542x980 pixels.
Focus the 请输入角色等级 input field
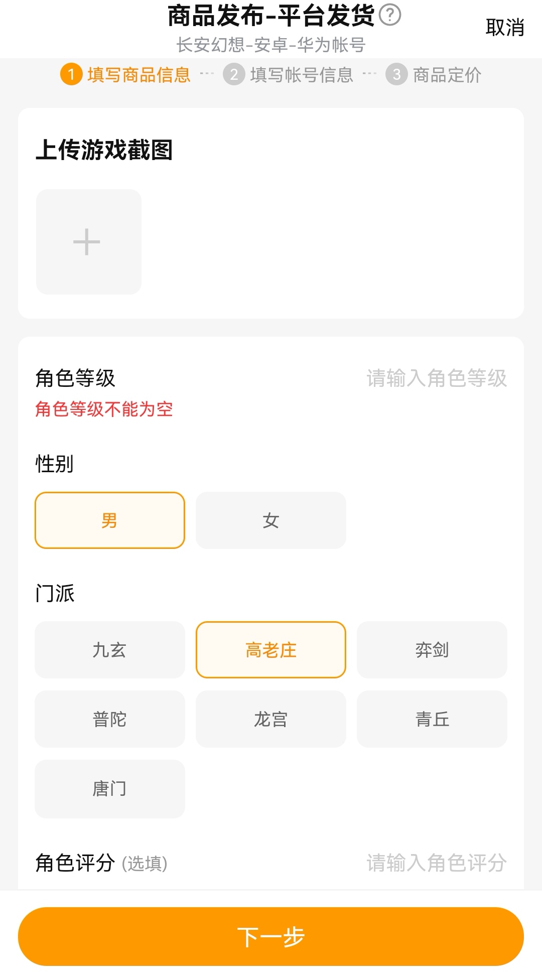point(436,378)
